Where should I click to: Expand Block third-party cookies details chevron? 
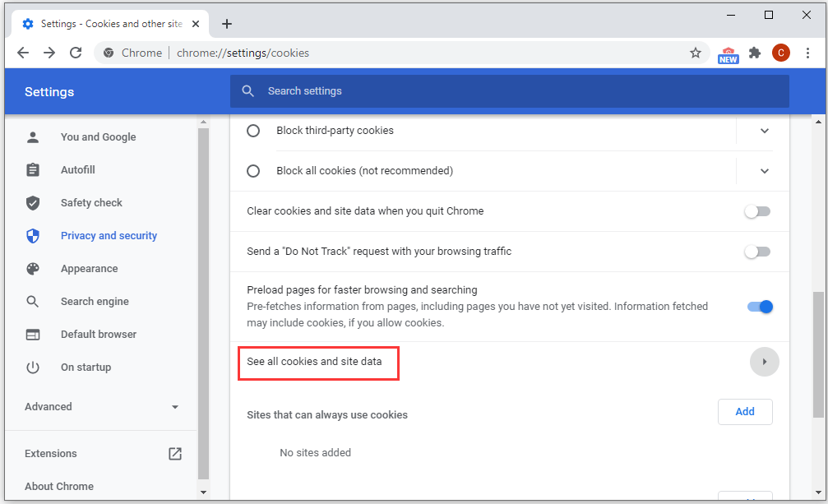[764, 131]
